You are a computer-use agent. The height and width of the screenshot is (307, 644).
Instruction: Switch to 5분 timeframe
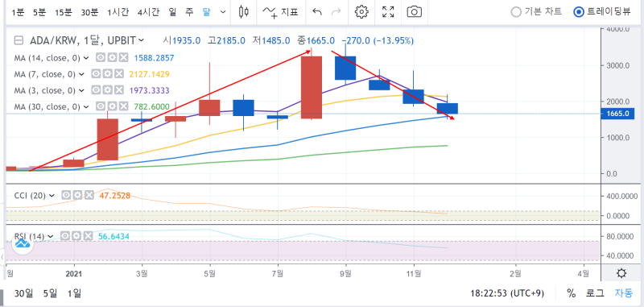coord(39,12)
